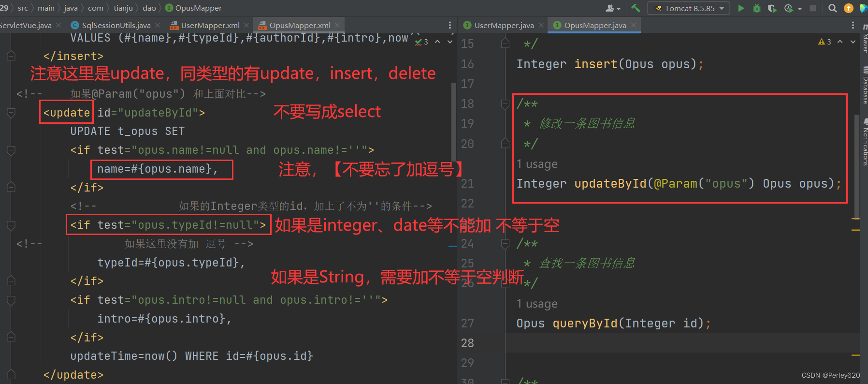This screenshot has width=868, height=384.
Task: Run with coverage shield icon
Action: (x=772, y=8)
